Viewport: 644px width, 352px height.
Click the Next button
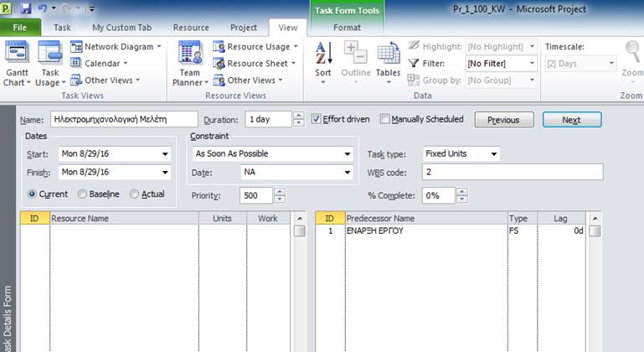click(572, 120)
